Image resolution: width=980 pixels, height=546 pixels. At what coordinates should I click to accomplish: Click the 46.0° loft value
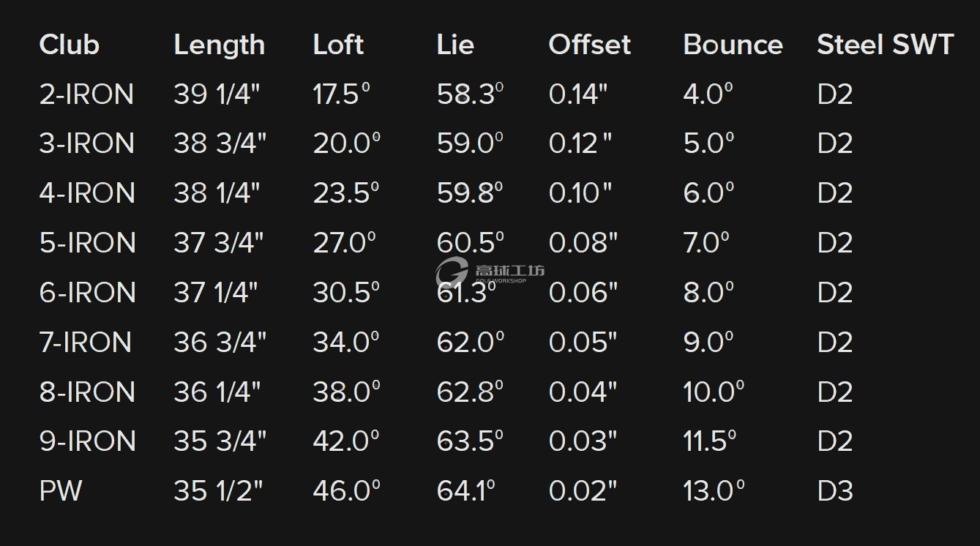coord(346,490)
